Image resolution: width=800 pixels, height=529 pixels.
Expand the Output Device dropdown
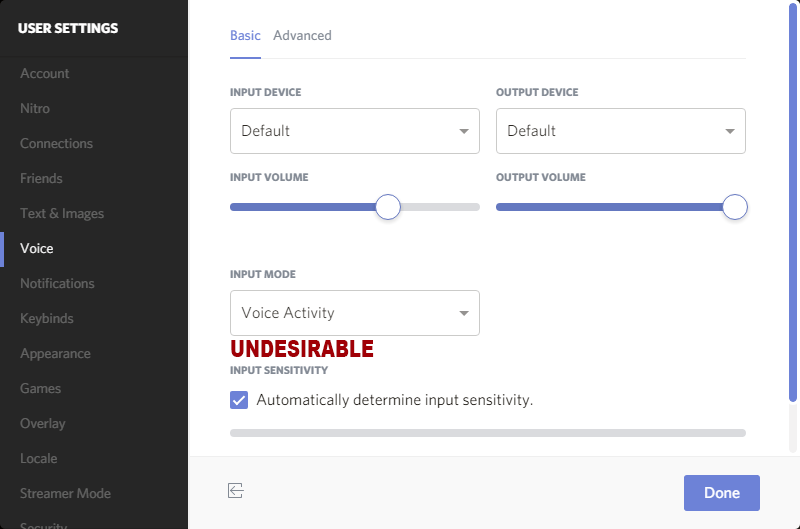[x=620, y=131]
